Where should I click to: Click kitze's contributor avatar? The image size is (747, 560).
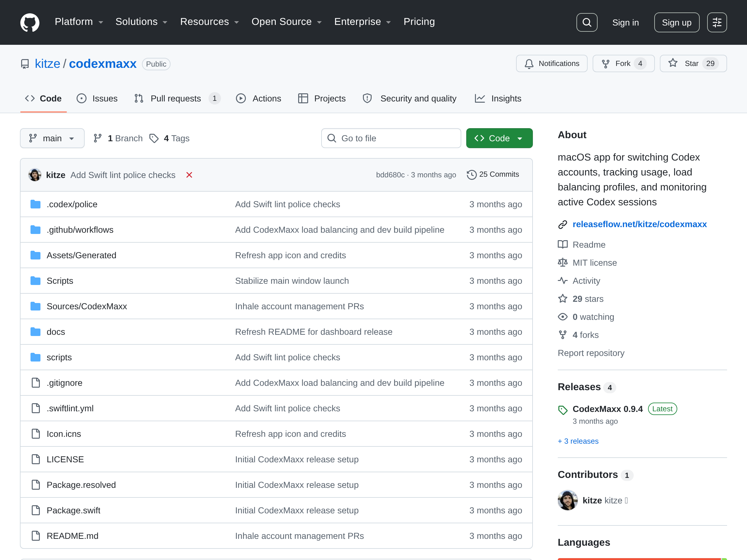568,500
